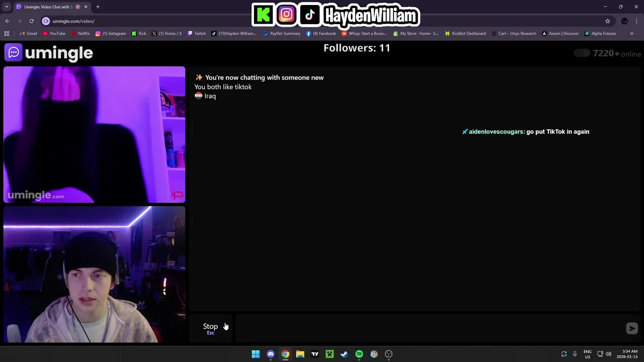The height and width of the screenshot is (362, 644).
Task: Open the Windows Start menu
Action: click(x=256, y=354)
